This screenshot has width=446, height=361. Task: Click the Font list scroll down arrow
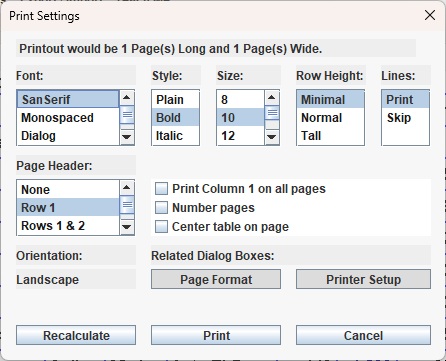(127, 137)
